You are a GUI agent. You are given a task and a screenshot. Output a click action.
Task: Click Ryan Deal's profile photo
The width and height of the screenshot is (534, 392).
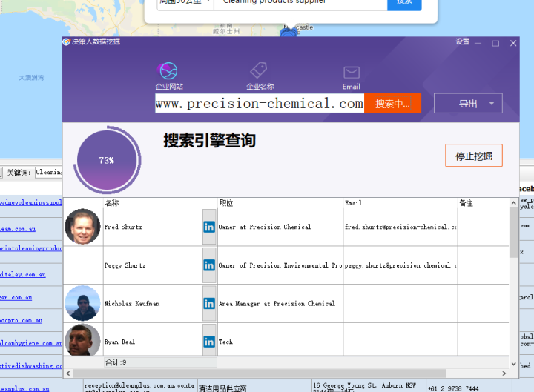tap(83, 340)
